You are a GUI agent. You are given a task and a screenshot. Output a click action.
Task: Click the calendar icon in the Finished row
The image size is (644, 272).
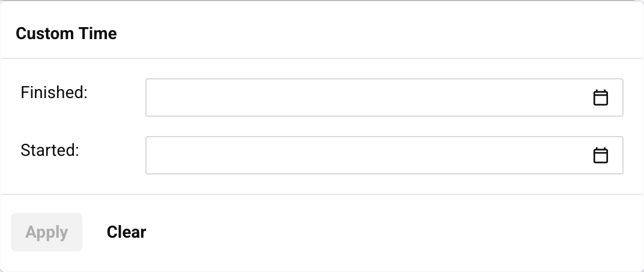tap(601, 97)
